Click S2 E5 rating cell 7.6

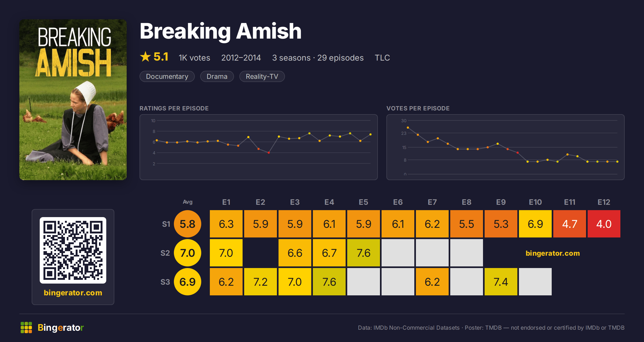[x=364, y=253]
